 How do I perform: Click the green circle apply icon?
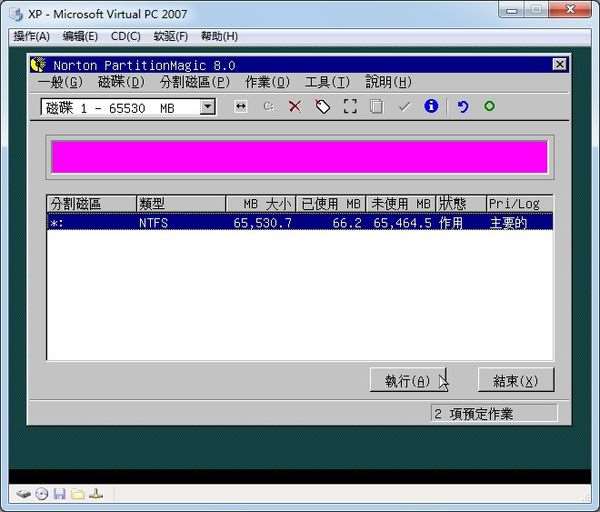pos(489,106)
